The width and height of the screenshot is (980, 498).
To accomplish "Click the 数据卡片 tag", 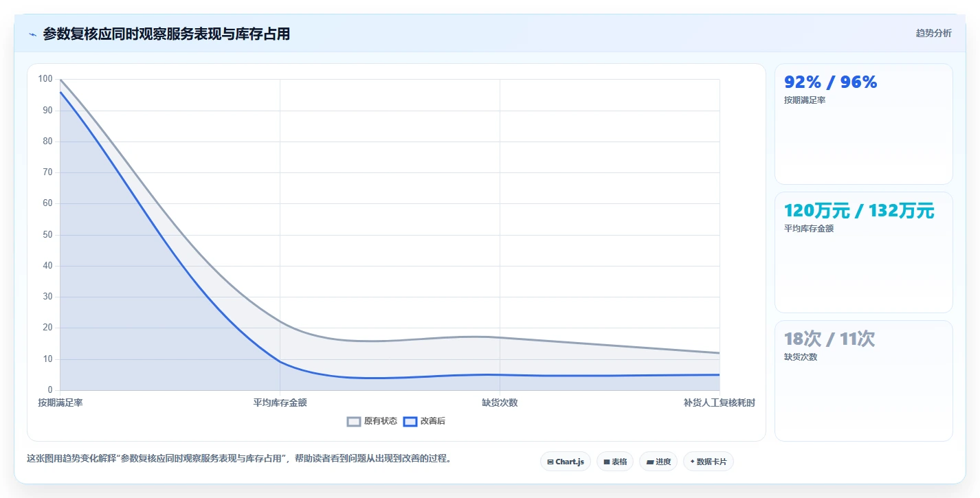I will pos(709,462).
